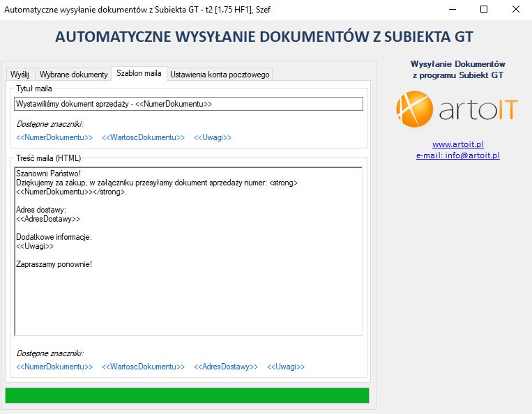Switch to the Wyślij tab

tap(20, 74)
